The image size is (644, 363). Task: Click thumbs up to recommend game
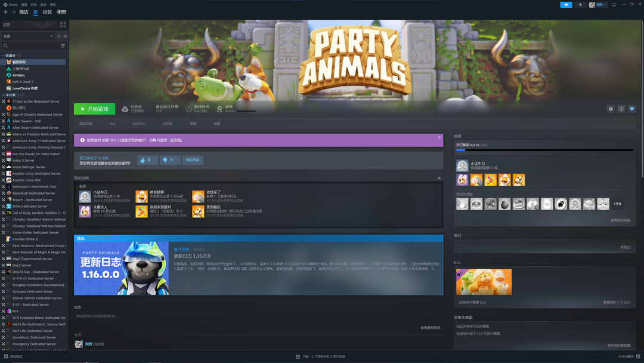(x=147, y=160)
